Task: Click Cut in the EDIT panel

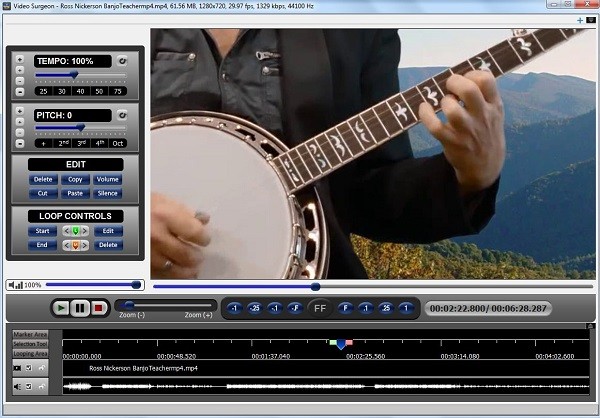Action: (43, 193)
